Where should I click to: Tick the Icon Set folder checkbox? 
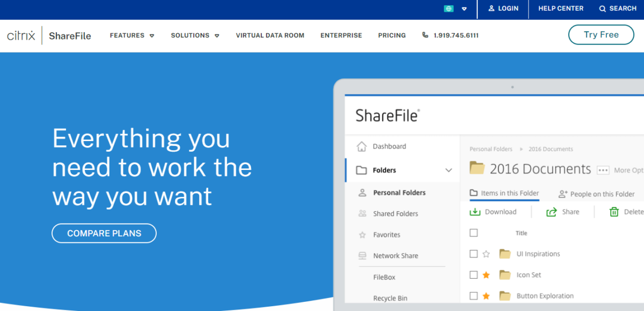473,275
